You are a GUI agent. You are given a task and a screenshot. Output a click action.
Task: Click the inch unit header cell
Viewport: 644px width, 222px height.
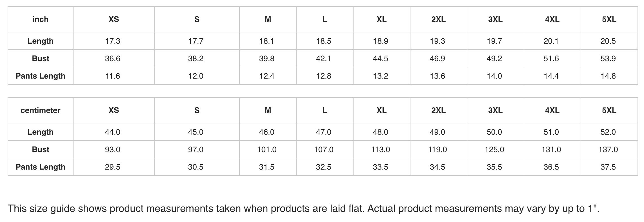click(x=41, y=19)
